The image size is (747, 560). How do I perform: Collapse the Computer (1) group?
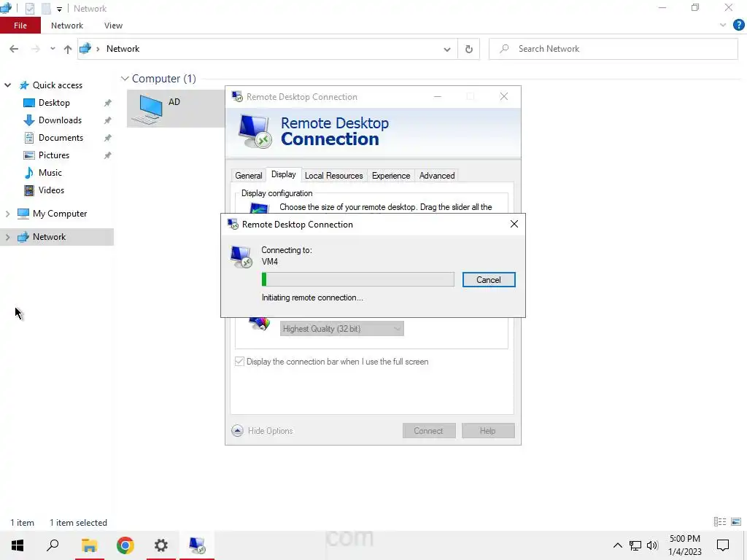point(125,79)
